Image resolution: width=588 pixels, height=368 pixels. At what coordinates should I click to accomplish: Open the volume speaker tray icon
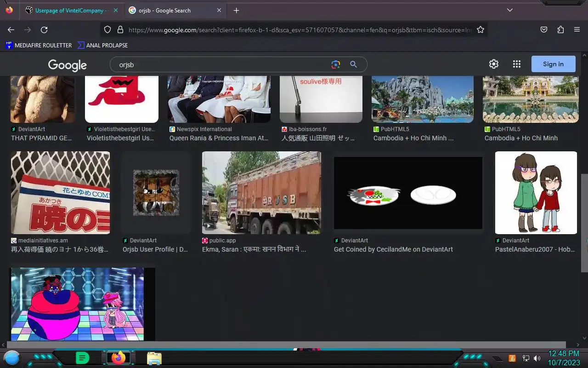pos(537,358)
